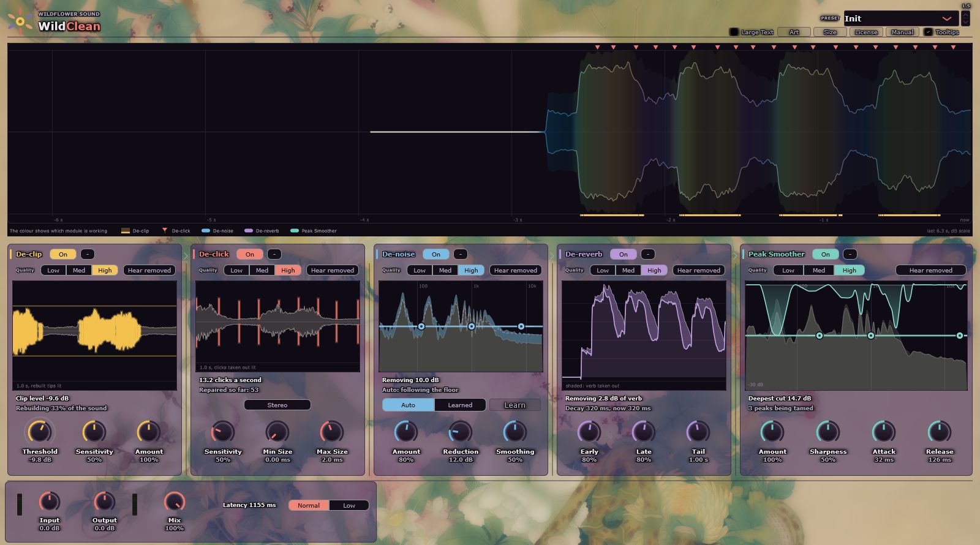980x545 pixels.
Task: Turn off the De-click module
Action: 250,254
